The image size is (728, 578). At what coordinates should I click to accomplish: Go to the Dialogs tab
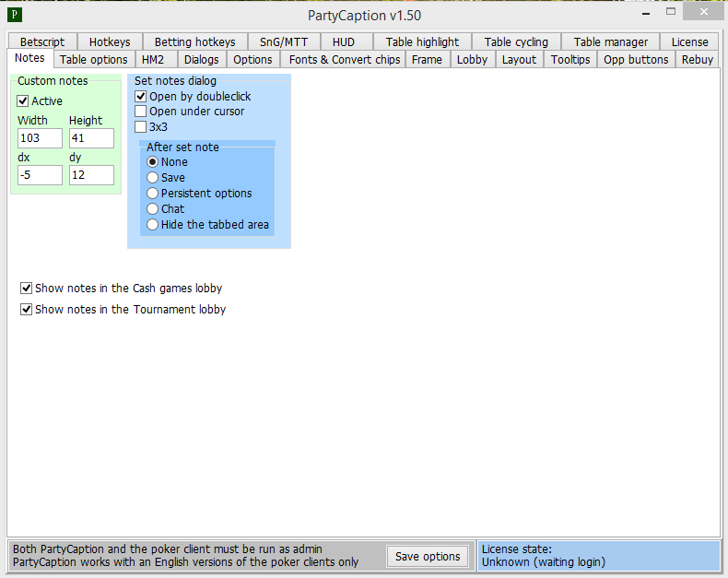(202, 60)
